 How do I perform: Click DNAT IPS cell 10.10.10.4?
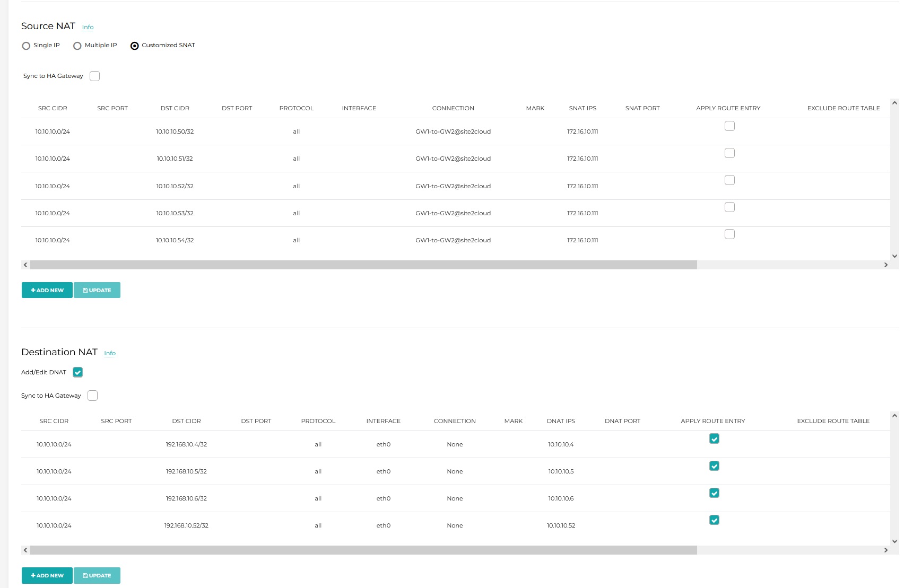[x=561, y=444]
